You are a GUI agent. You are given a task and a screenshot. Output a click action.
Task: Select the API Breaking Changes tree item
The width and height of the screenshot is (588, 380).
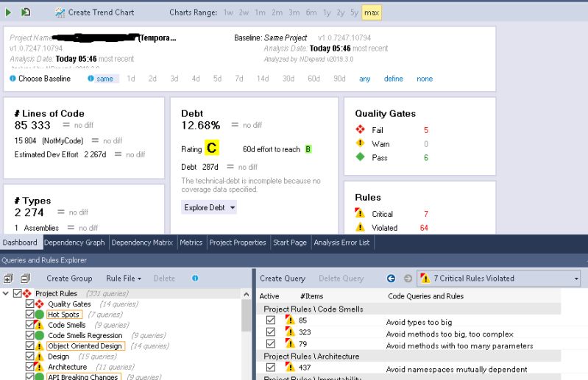[83, 376]
